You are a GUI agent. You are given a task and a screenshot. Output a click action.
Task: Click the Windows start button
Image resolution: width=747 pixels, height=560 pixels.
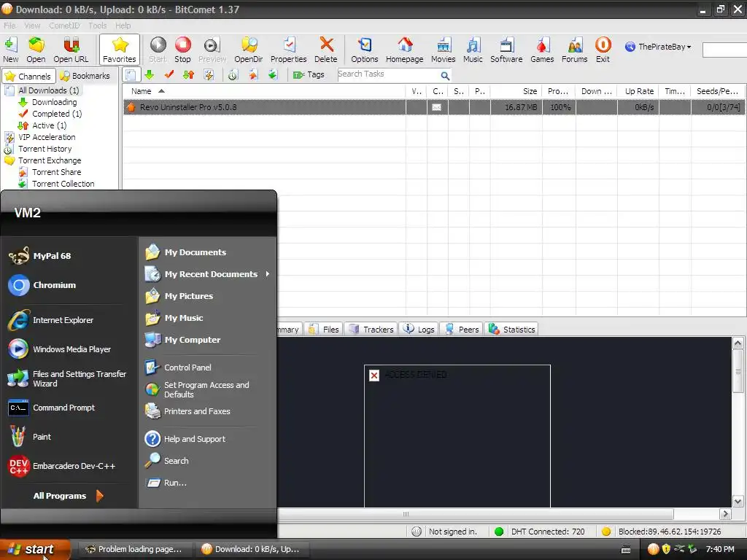point(34,550)
